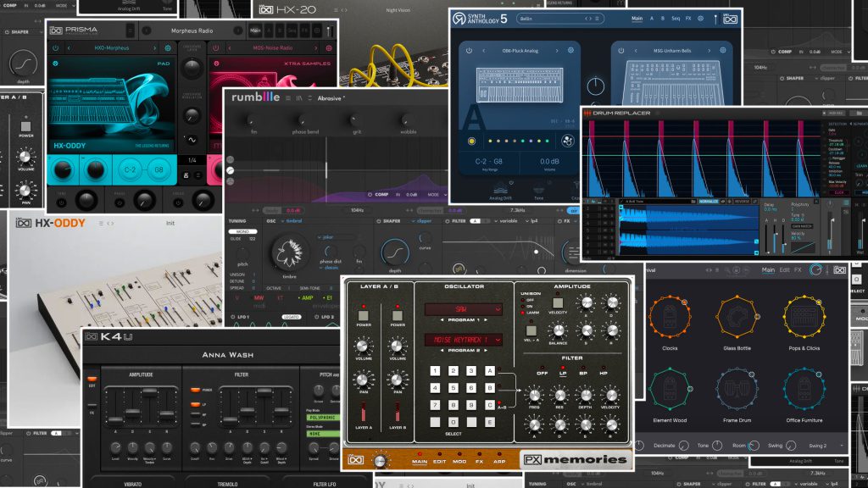Click NORMALIZE in Drum Replacer
Screen dimensions: 868x488
708,202
